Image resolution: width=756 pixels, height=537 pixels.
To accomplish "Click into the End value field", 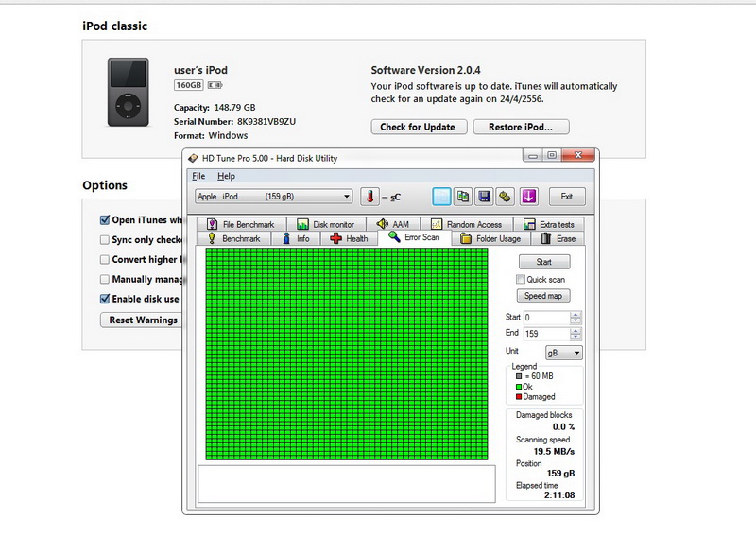I will coord(547,334).
